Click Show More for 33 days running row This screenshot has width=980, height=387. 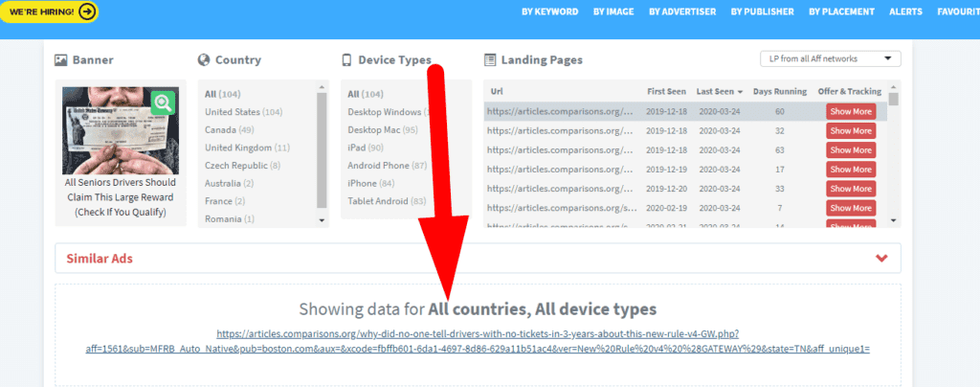click(851, 189)
